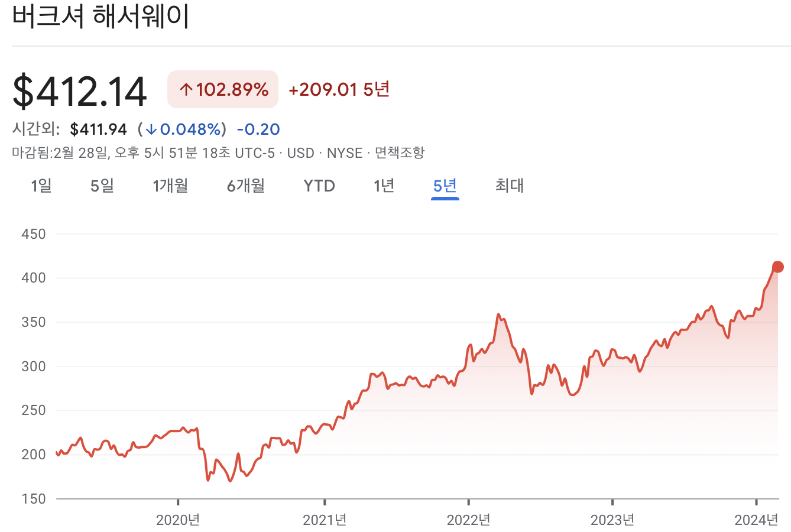Select the 1개월 chart range
Image resolution: width=791 pixels, height=532 pixels.
tap(170, 186)
